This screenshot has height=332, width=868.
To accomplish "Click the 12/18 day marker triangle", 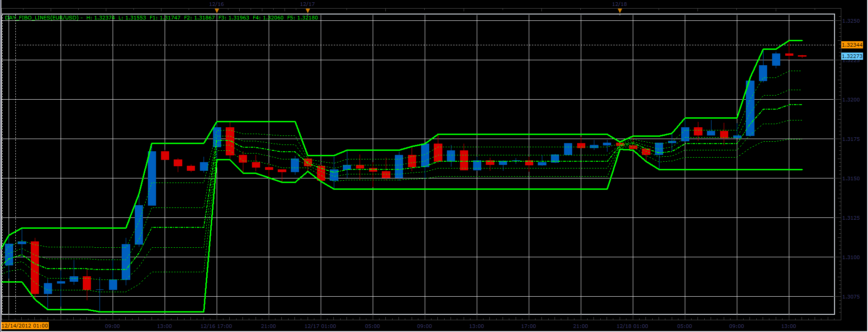I will click(x=620, y=10).
